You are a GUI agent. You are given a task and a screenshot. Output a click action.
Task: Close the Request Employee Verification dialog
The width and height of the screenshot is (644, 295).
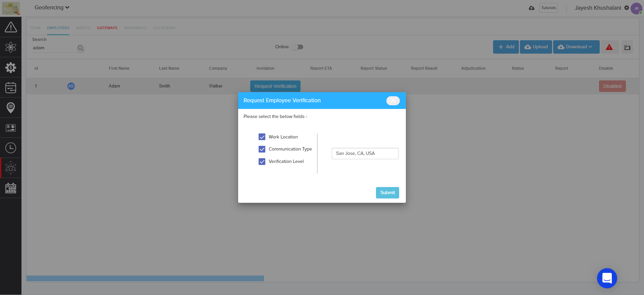[x=393, y=101]
